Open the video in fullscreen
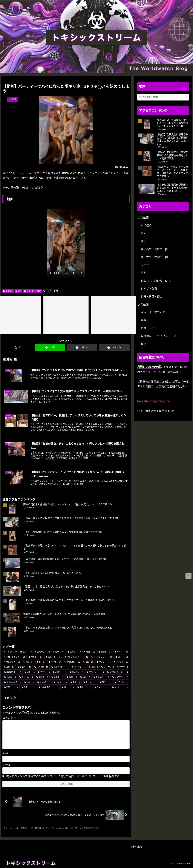Image resolution: width=193 pixels, height=868 pixels. click(74, 273)
